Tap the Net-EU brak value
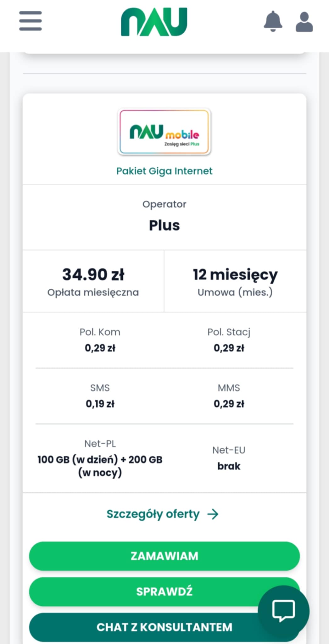Viewport: 329px width, 644px height. point(229,466)
